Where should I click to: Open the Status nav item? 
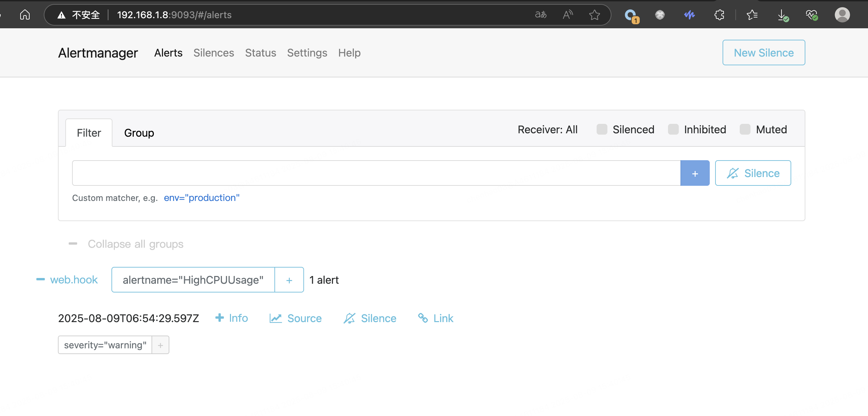click(261, 53)
